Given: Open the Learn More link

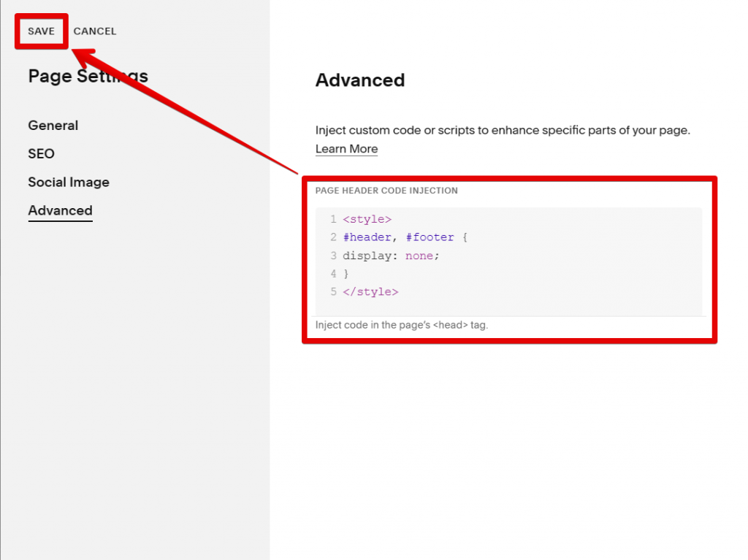Looking at the screenshot, I should (x=346, y=148).
